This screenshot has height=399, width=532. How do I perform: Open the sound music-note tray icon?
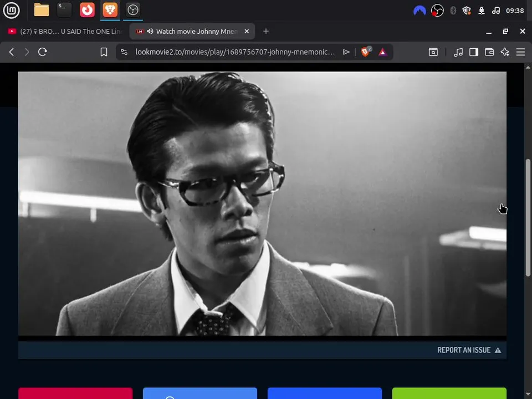(x=495, y=11)
